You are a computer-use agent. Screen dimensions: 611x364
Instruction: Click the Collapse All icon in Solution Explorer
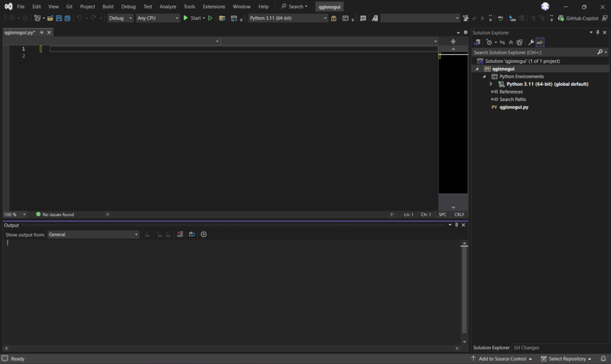[511, 42]
